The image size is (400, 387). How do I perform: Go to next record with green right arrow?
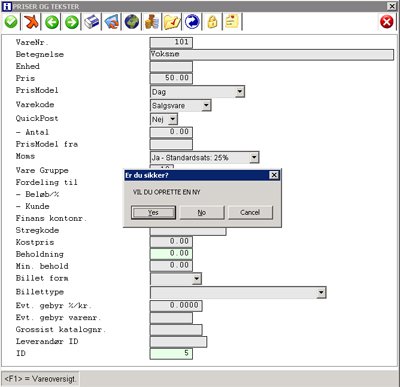pos(72,22)
